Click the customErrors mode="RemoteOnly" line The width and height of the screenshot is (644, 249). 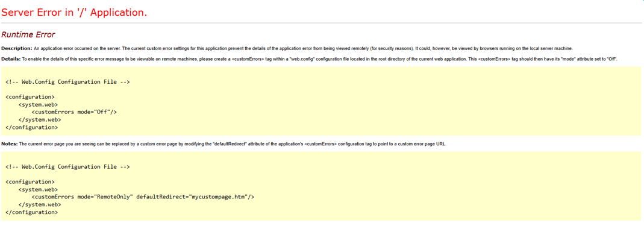[x=143, y=197]
